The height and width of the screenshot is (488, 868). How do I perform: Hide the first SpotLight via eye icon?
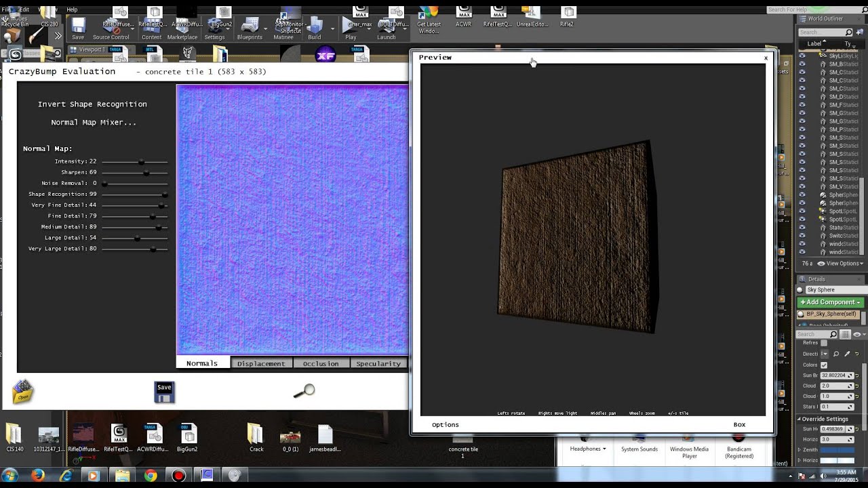click(802, 211)
